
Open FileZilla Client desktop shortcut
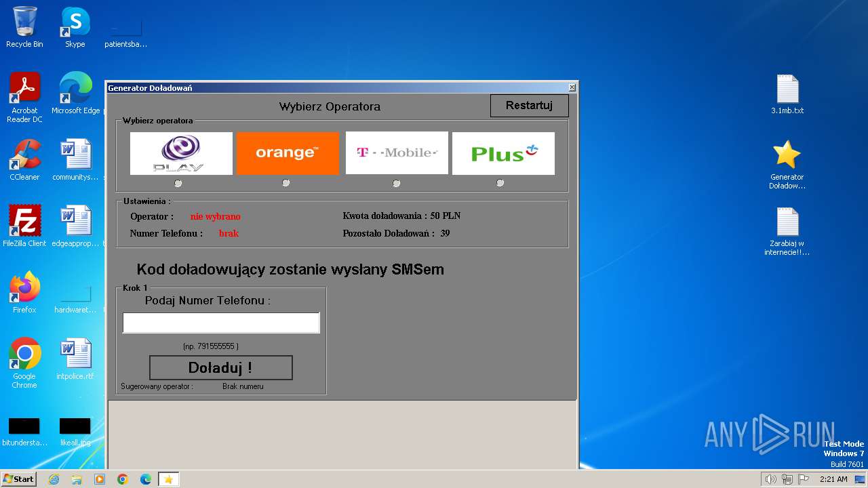[24, 226]
